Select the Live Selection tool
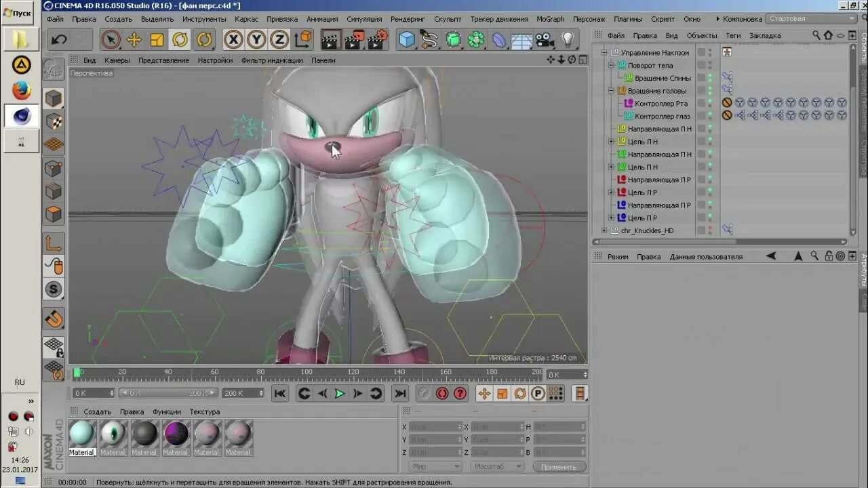The height and width of the screenshot is (488, 868). (x=111, y=40)
